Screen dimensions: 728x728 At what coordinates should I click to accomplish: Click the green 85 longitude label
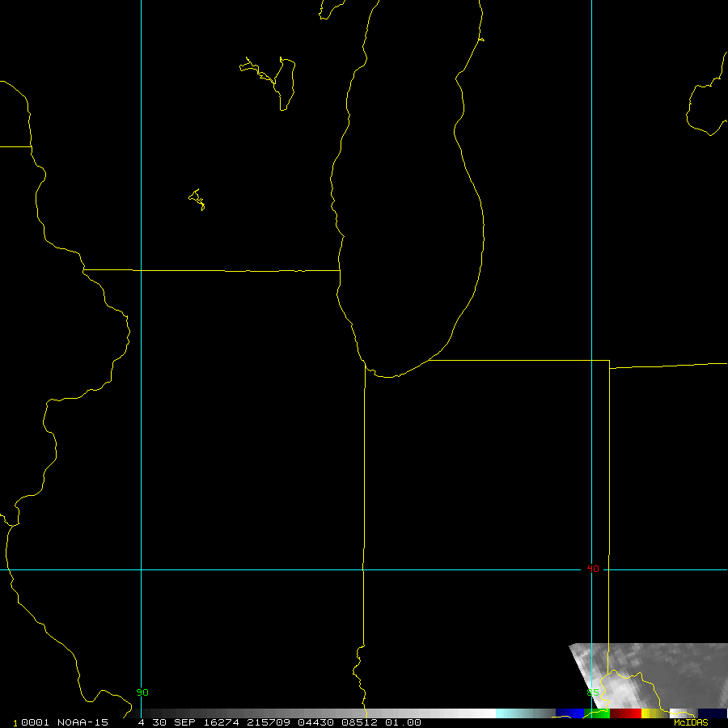pos(593,692)
